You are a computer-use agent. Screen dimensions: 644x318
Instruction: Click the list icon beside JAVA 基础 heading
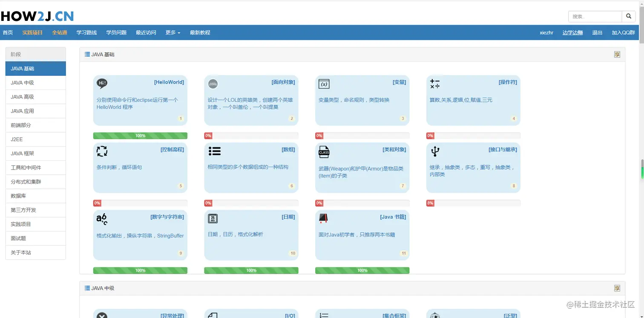click(x=87, y=54)
